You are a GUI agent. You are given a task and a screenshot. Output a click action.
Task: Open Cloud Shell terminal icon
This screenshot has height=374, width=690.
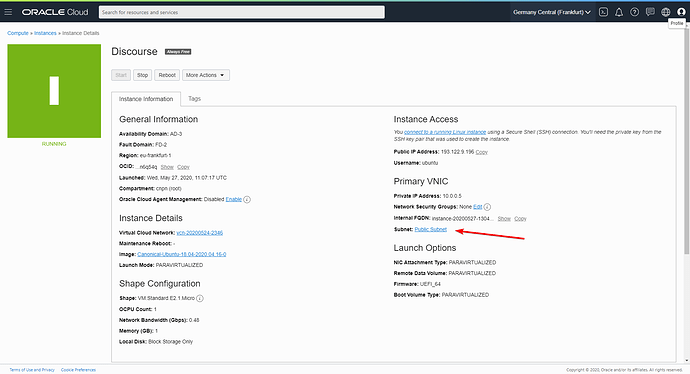(x=603, y=12)
